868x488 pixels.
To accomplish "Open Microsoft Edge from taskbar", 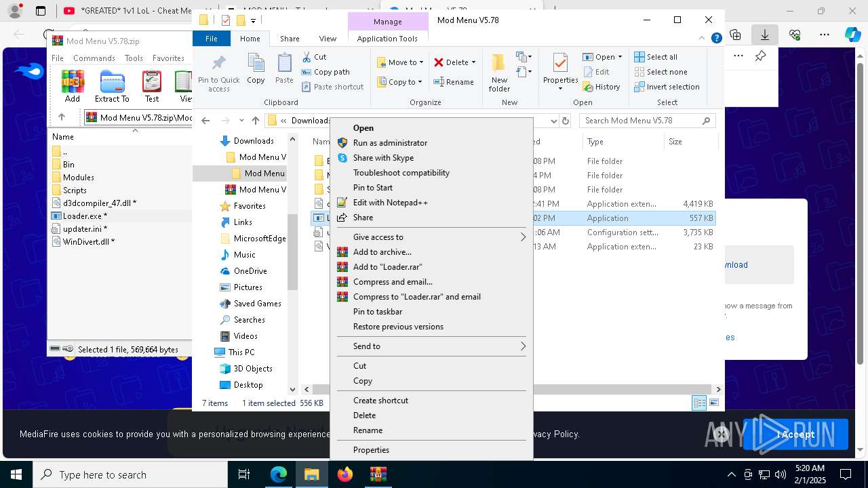I will [279, 475].
